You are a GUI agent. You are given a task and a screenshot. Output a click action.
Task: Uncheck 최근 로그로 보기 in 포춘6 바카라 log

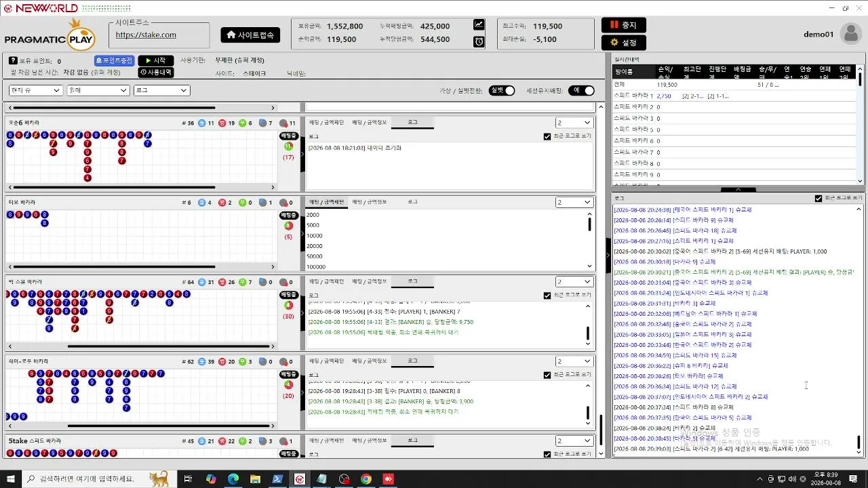click(547, 136)
